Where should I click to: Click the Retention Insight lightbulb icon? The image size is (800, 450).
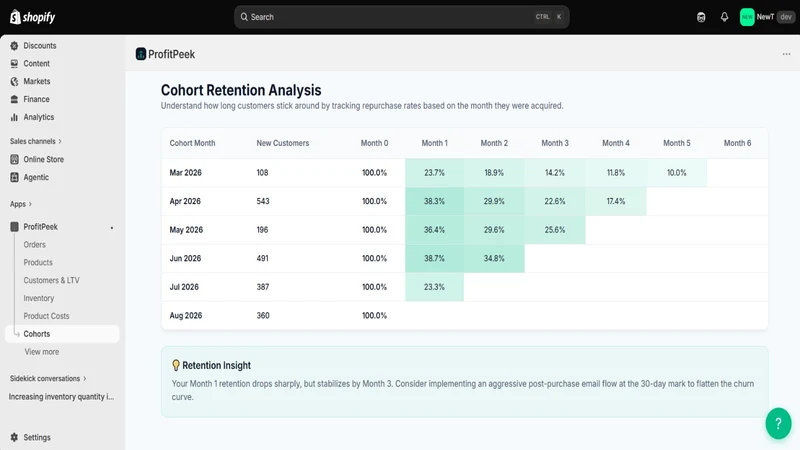[x=176, y=365]
